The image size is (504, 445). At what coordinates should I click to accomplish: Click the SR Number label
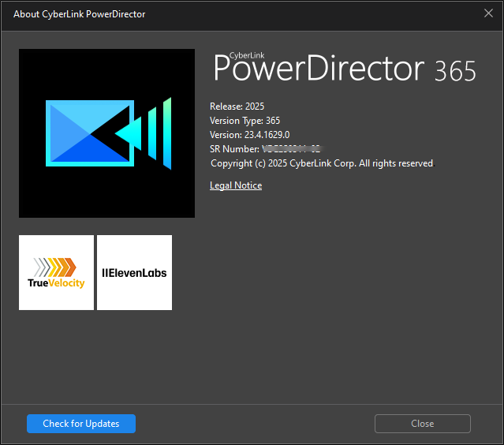(x=234, y=149)
